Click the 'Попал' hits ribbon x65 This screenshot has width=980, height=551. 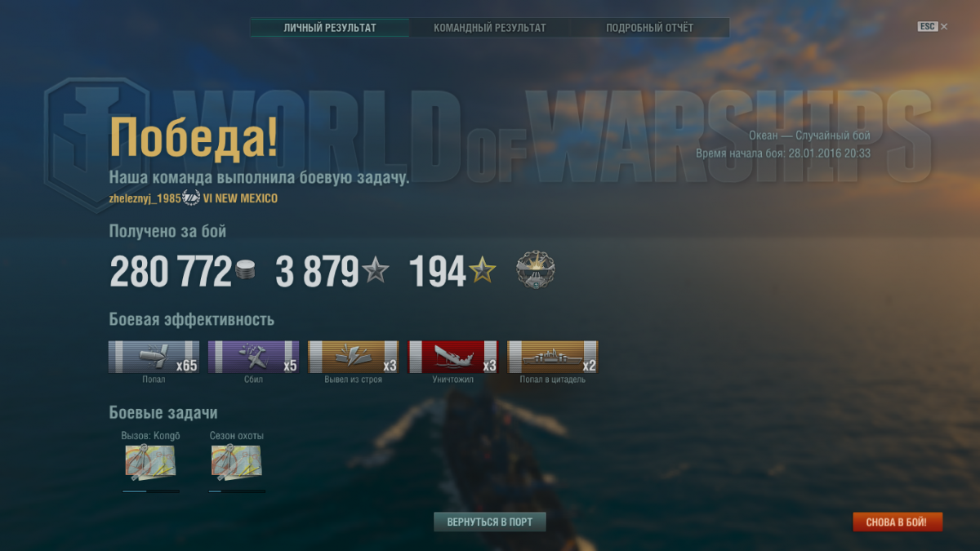tap(154, 357)
